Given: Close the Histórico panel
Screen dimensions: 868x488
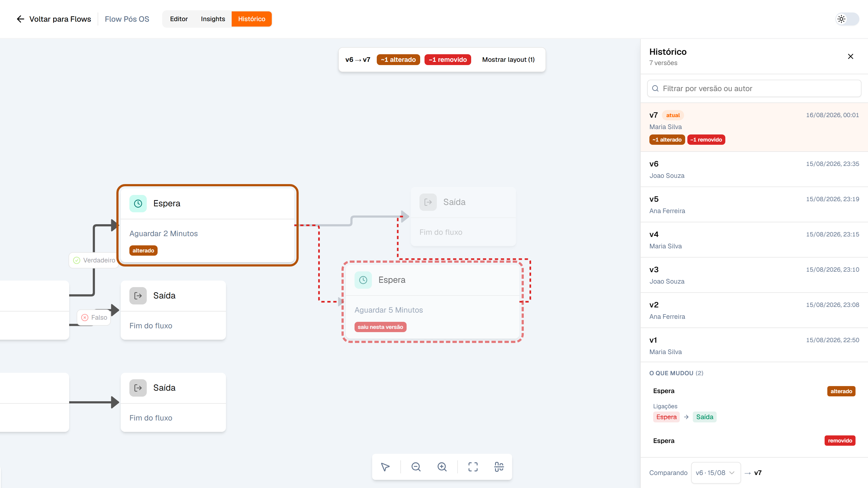Looking at the screenshot, I should click(850, 56).
